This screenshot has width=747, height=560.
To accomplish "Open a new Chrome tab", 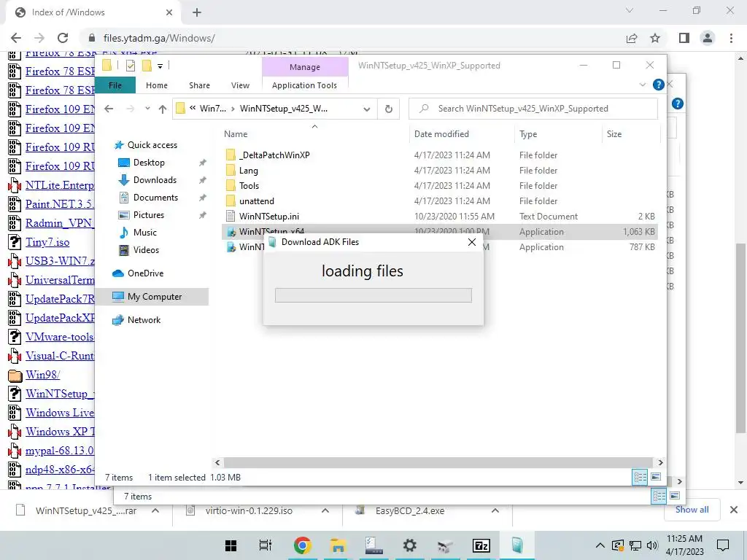I will pyautogui.click(x=197, y=12).
